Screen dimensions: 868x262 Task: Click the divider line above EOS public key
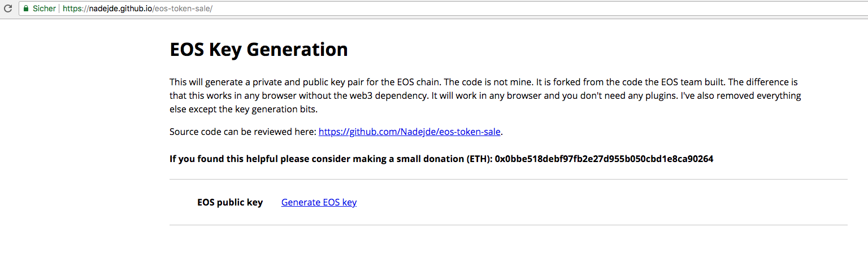pyautogui.click(x=509, y=180)
